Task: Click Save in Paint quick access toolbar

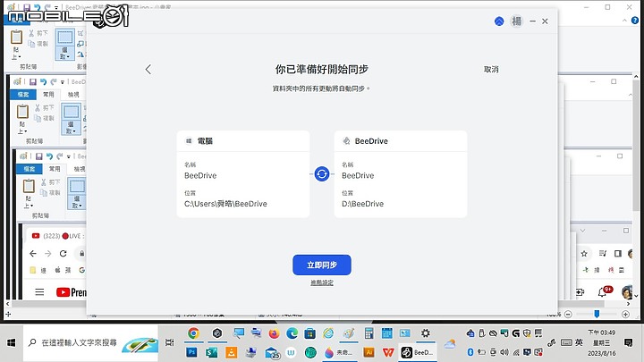Action: (x=27, y=7)
